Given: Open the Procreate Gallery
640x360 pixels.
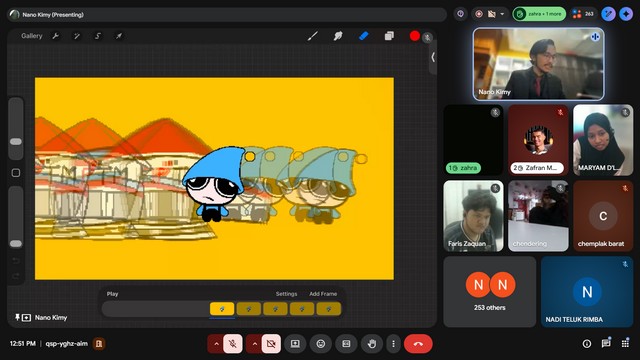Looking at the screenshot, I should [31, 36].
